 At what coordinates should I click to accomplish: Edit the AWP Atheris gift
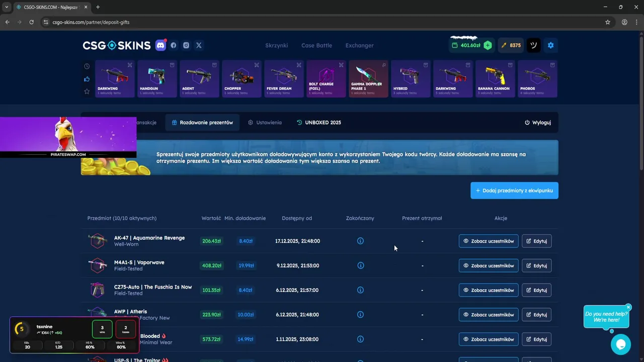click(536, 315)
